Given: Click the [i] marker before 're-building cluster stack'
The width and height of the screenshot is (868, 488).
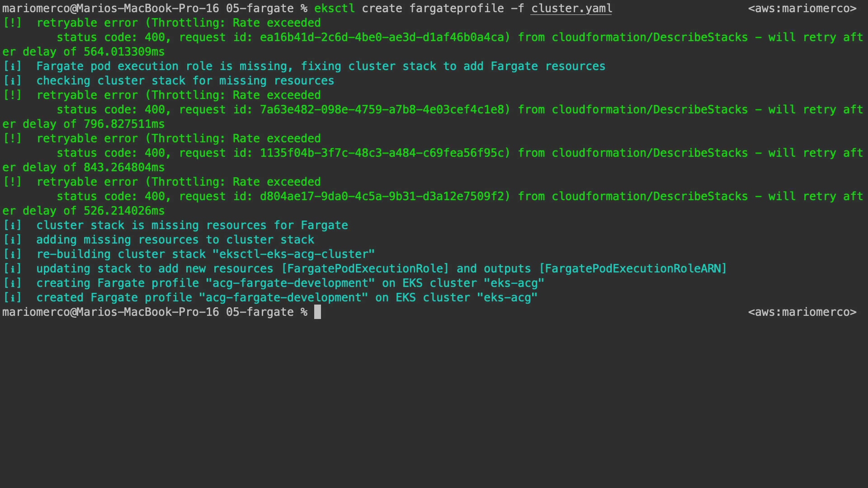Looking at the screenshot, I should [12, 254].
